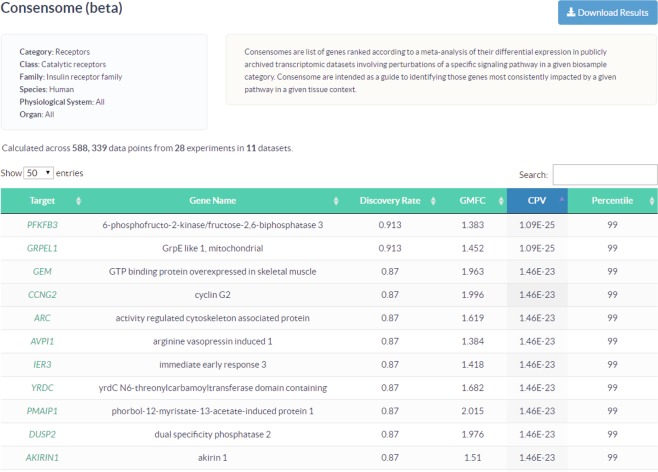This screenshot has height=472, width=658.
Task: Select the DUSP2 target link
Action: [42, 434]
